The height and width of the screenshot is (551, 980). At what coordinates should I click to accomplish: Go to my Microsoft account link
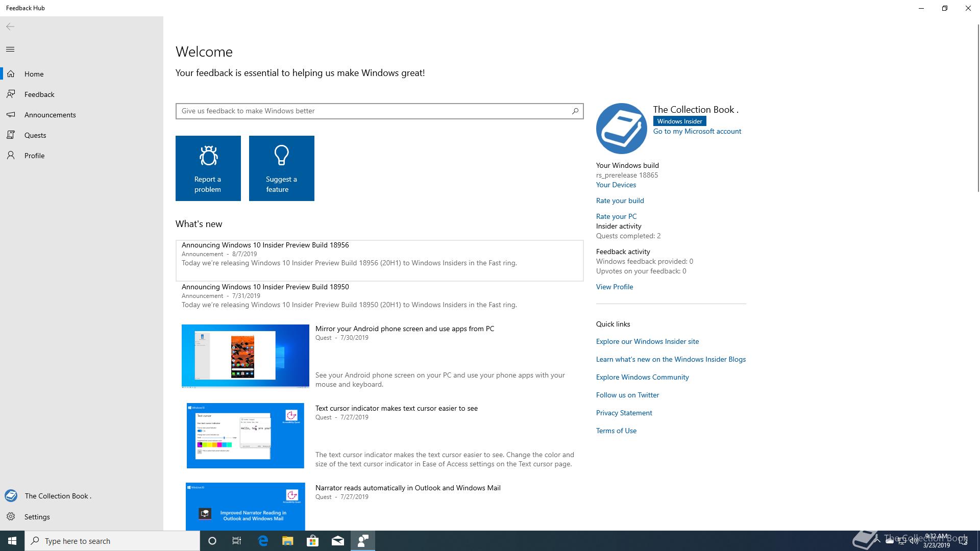pos(697,132)
